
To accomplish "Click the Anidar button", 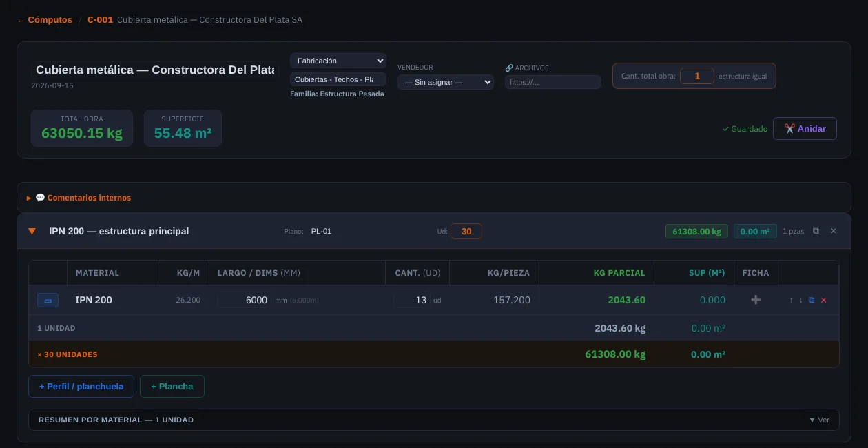I will pyautogui.click(x=805, y=129).
